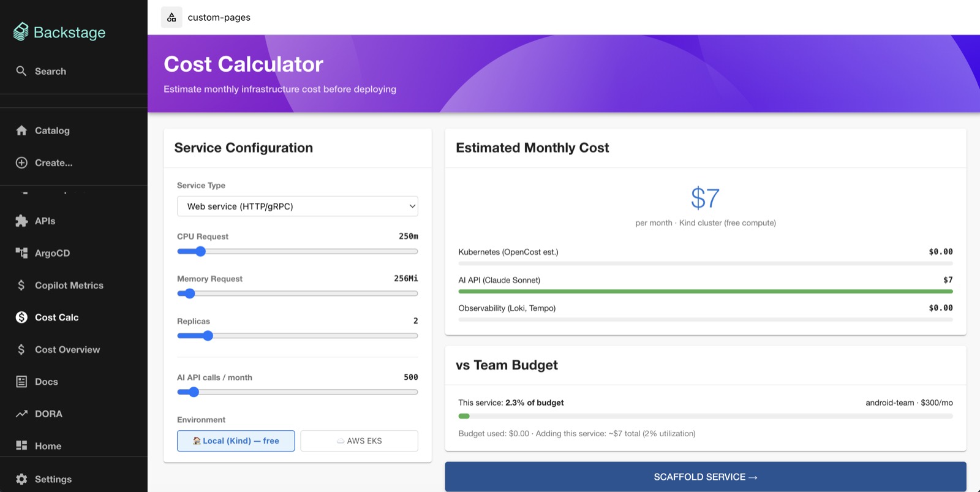
Task: Click the Budget used summary line
Action: tap(577, 433)
